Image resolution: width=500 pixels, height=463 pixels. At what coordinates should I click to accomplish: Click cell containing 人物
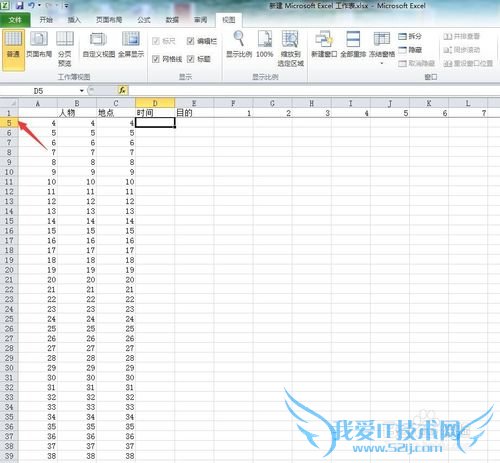[77, 113]
